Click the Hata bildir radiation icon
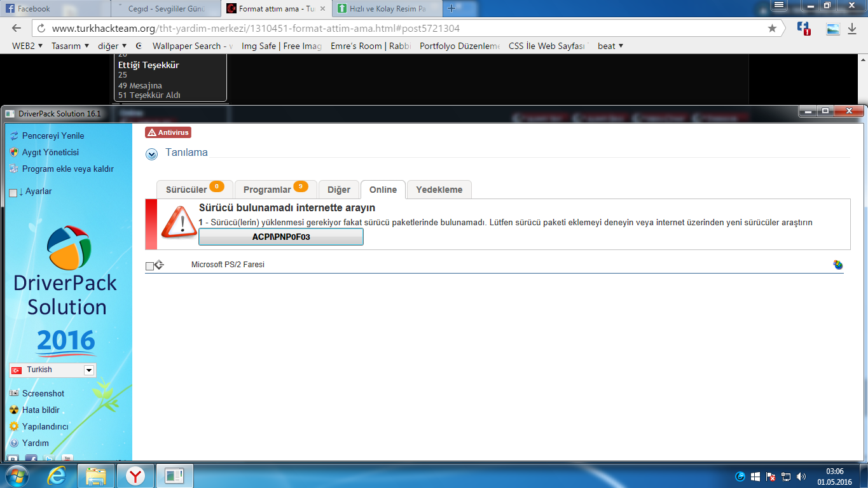868x488 pixels. point(14,410)
